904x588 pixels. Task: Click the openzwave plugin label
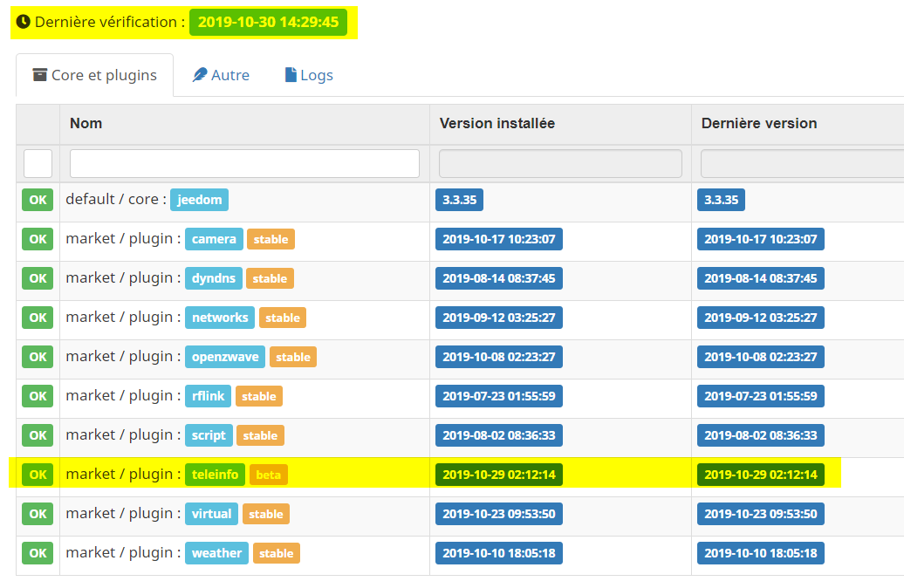coord(225,357)
